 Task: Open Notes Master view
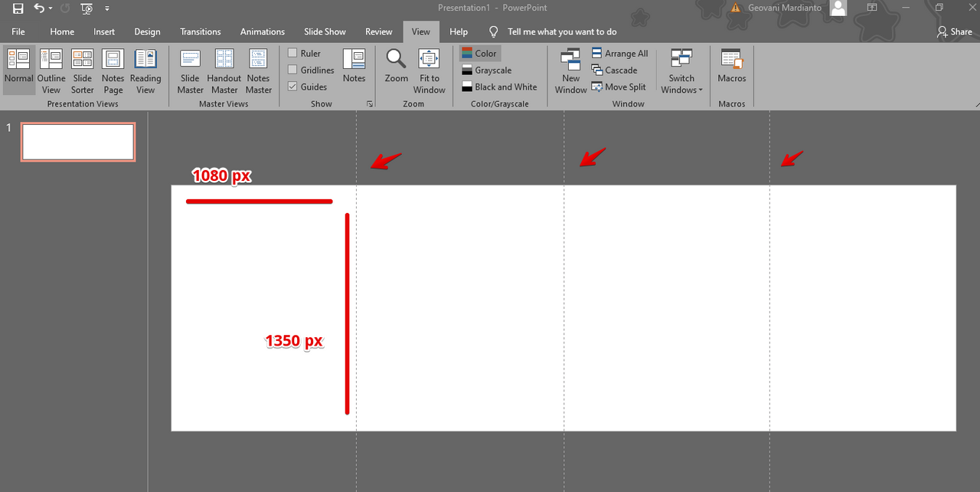click(259, 70)
